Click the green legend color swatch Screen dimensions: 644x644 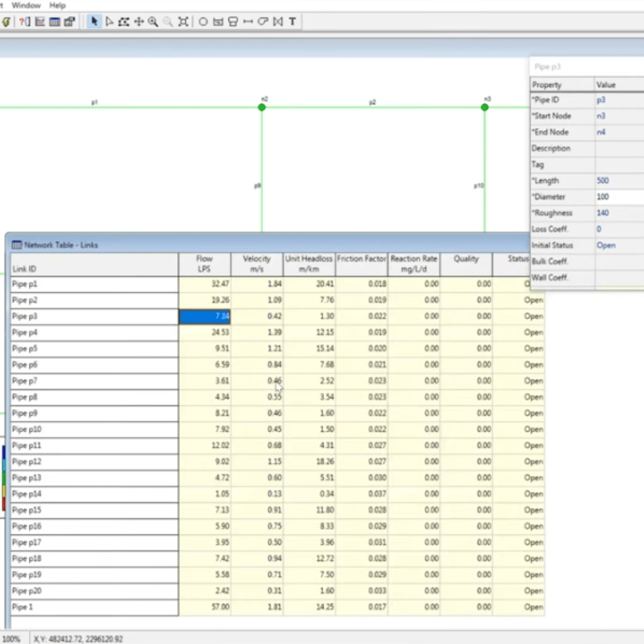[4, 478]
